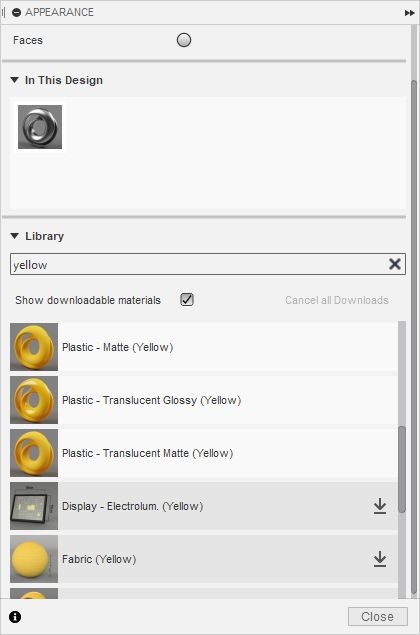Select the Fabric (Yellow) sphere thumbnail
This screenshot has height=635, width=420.
pyautogui.click(x=34, y=559)
